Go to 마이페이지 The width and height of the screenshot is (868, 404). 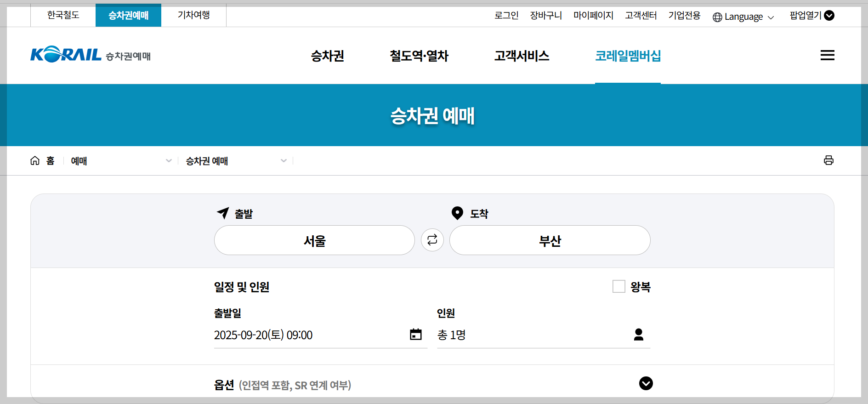593,16
